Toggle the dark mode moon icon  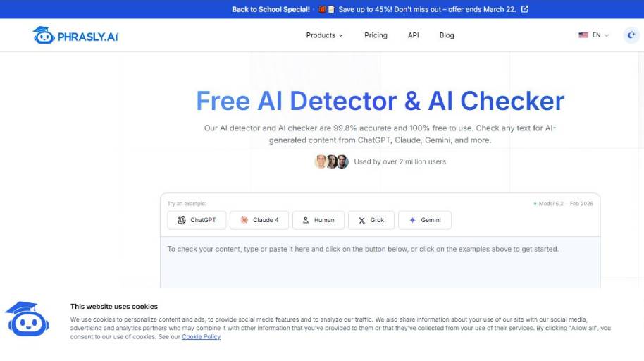pyautogui.click(x=631, y=35)
